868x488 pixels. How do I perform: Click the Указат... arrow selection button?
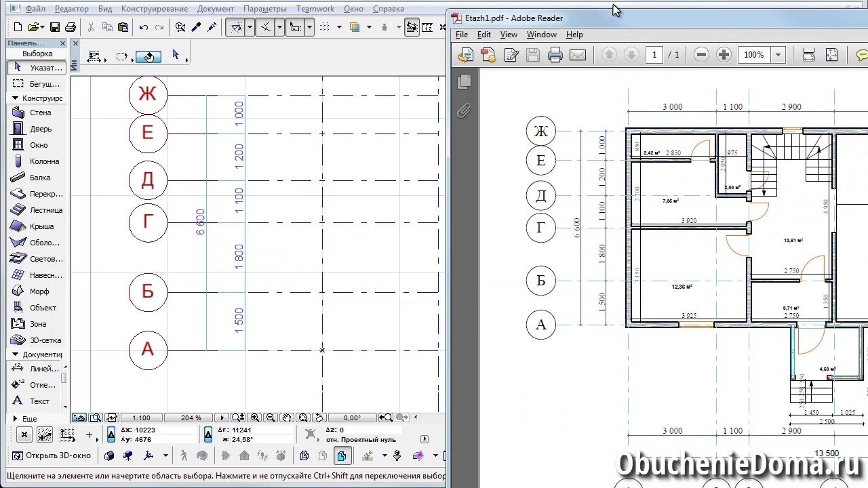[37, 68]
